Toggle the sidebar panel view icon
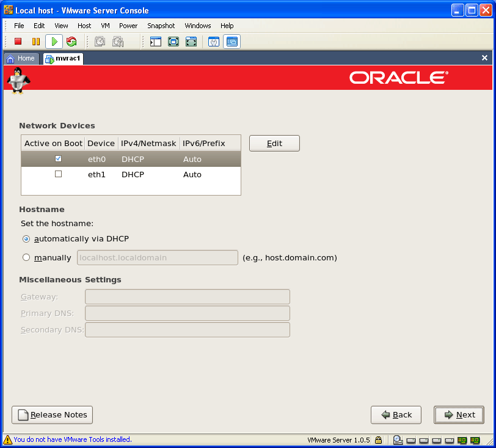The width and height of the screenshot is (496, 448). [x=156, y=42]
